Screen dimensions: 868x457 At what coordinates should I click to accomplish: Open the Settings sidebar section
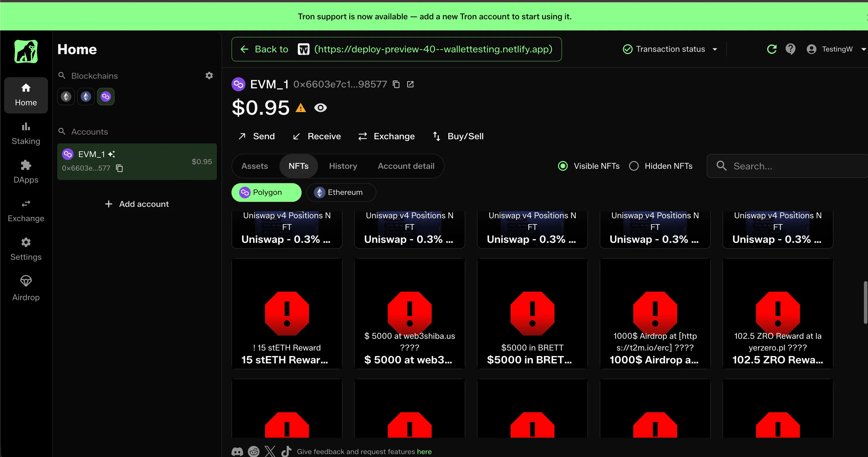[x=26, y=250]
